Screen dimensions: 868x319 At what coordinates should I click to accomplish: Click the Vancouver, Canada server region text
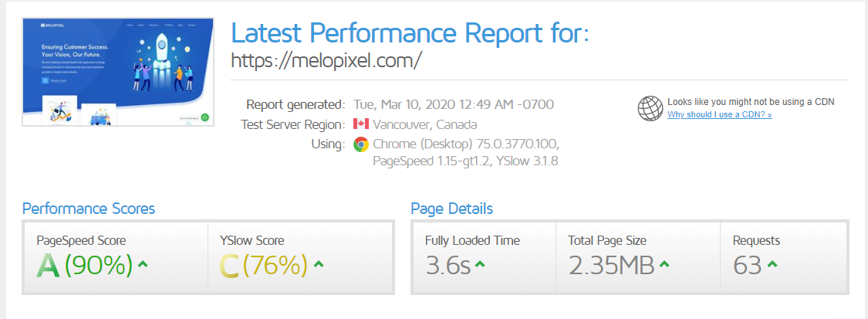click(x=425, y=124)
